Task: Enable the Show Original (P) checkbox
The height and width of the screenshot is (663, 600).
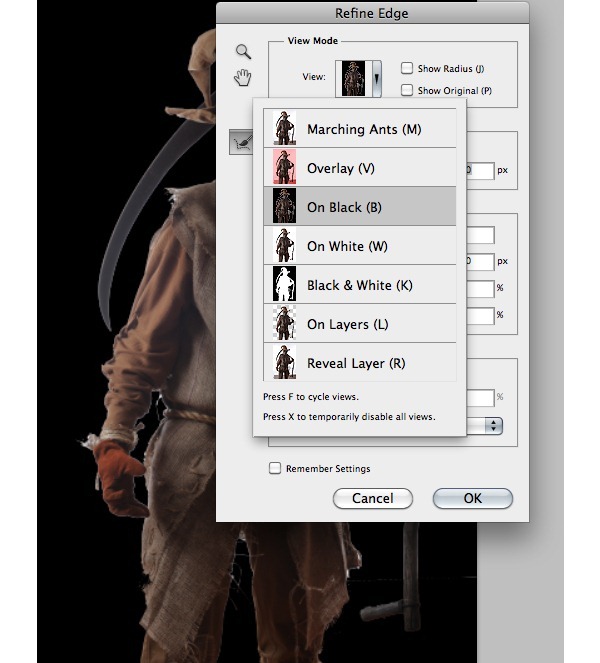Action: 407,90
